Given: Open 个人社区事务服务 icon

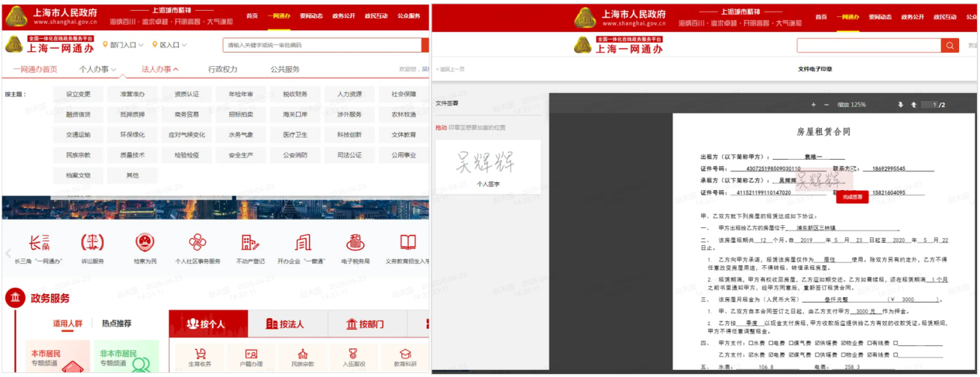Looking at the screenshot, I should [198, 243].
